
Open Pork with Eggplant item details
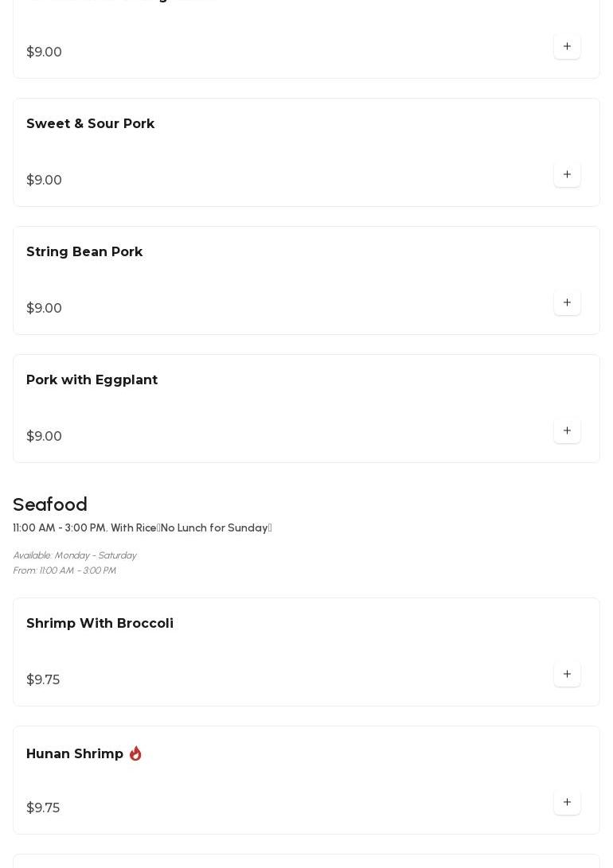point(92,380)
